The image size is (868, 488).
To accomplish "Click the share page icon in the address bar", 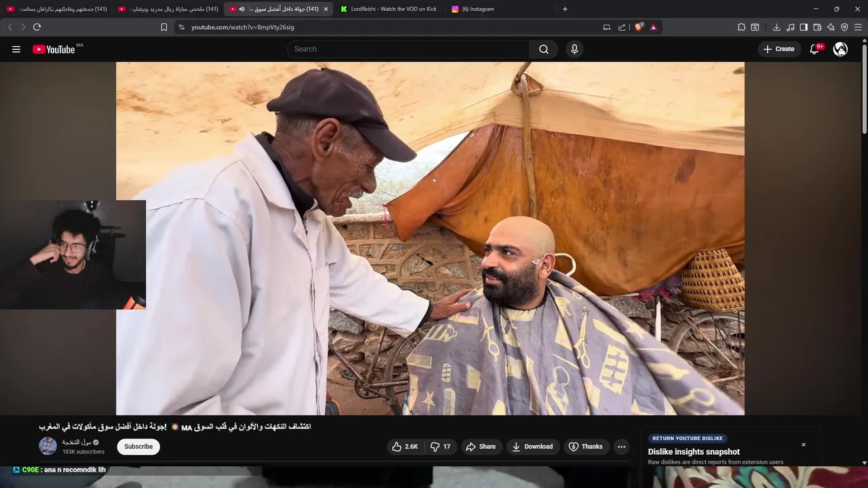I will (x=622, y=27).
